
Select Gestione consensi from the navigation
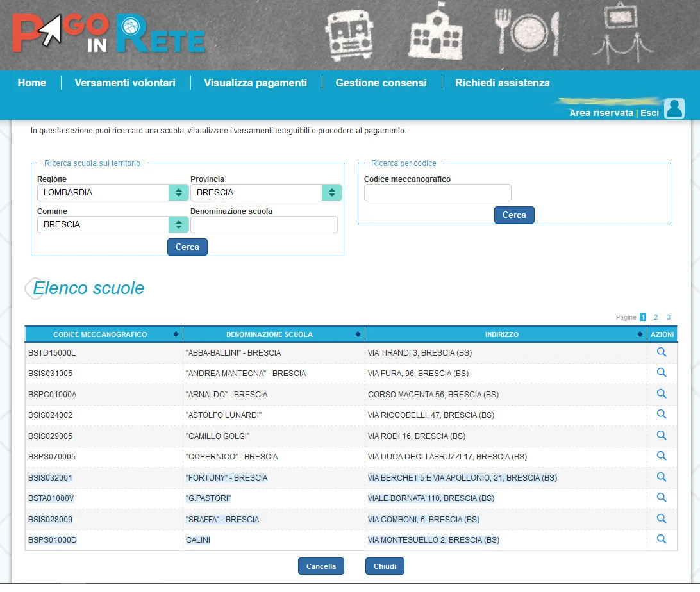pos(381,83)
